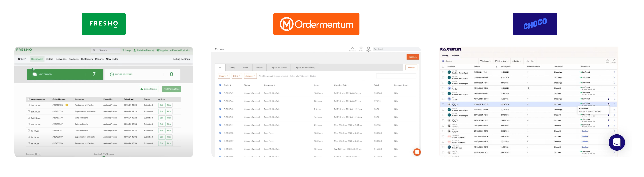The image size is (644, 177).
Task: Click the Add Order button
Action: [x=413, y=57]
